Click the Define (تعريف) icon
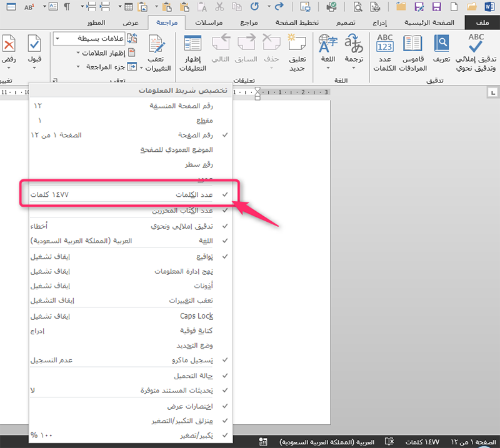500x448 pixels. (x=442, y=53)
